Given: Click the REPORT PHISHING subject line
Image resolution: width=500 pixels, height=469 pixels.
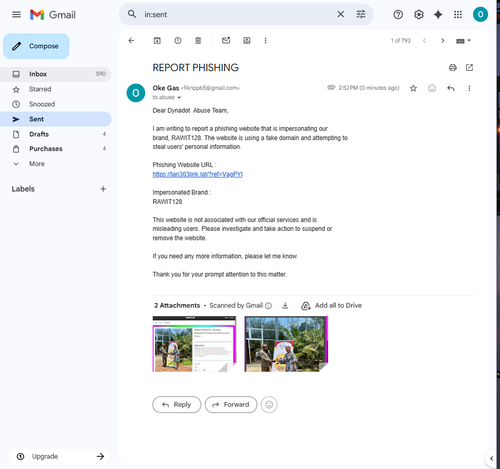Looking at the screenshot, I should click(196, 68).
